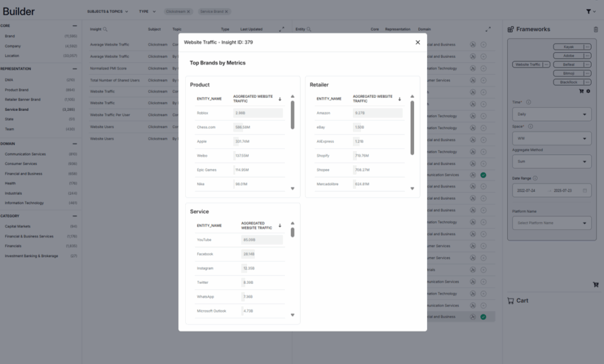Screen dimensions: 604x364
Task: Remove the Clickstream filter chip
Action: [188, 12]
